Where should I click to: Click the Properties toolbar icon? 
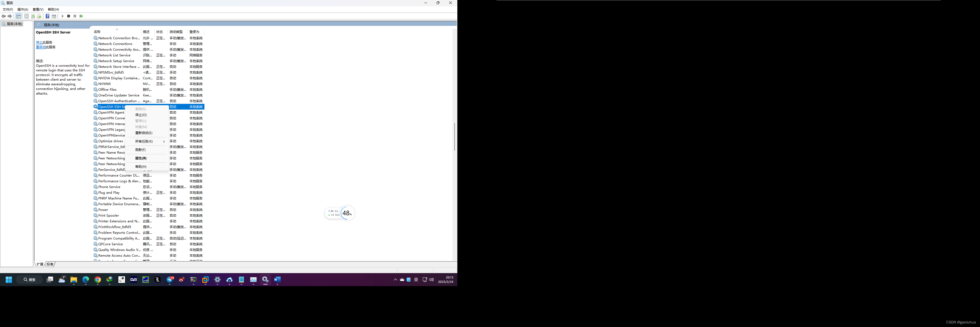coord(26,16)
